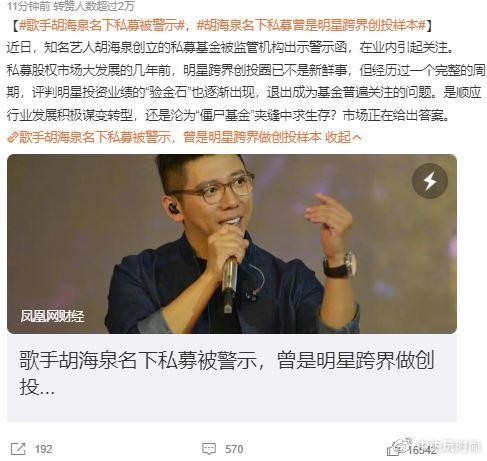
Task: Click the lightning bolt icon on the image
Action: click(430, 181)
